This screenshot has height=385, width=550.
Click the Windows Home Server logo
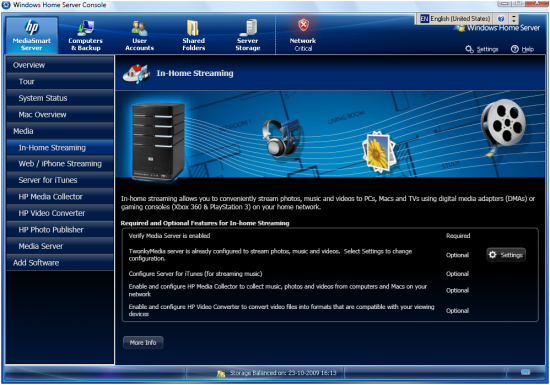click(497, 28)
